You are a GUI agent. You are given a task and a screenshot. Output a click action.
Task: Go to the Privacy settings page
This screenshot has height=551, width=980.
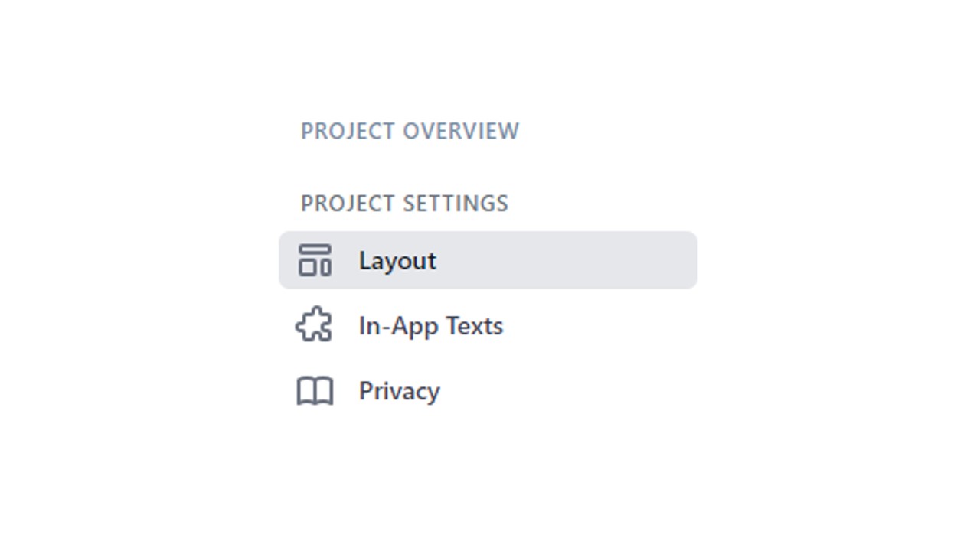click(x=488, y=391)
